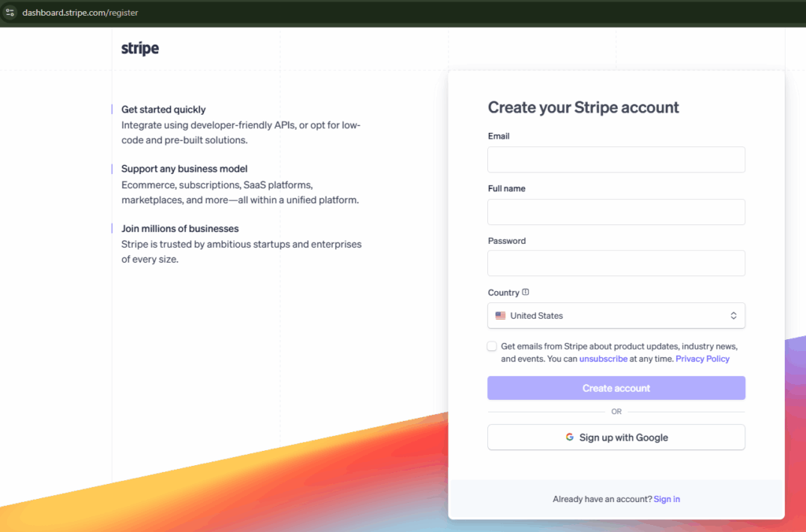Screen dimensions: 806x532
Task: Click the Google logo icon
Action: click(570, 438)
